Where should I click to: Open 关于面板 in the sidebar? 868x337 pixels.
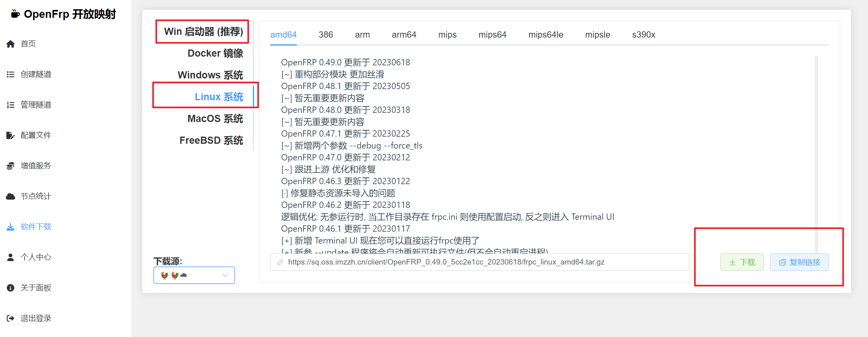click(x=36, y=288)
